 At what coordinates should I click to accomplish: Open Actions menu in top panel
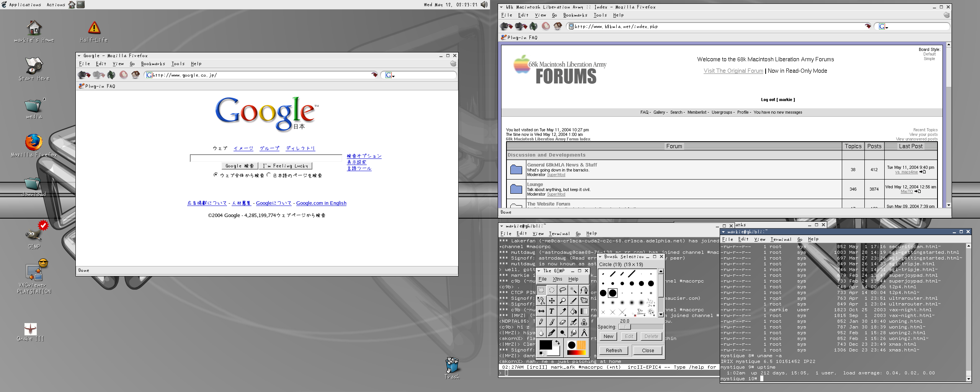56,5
